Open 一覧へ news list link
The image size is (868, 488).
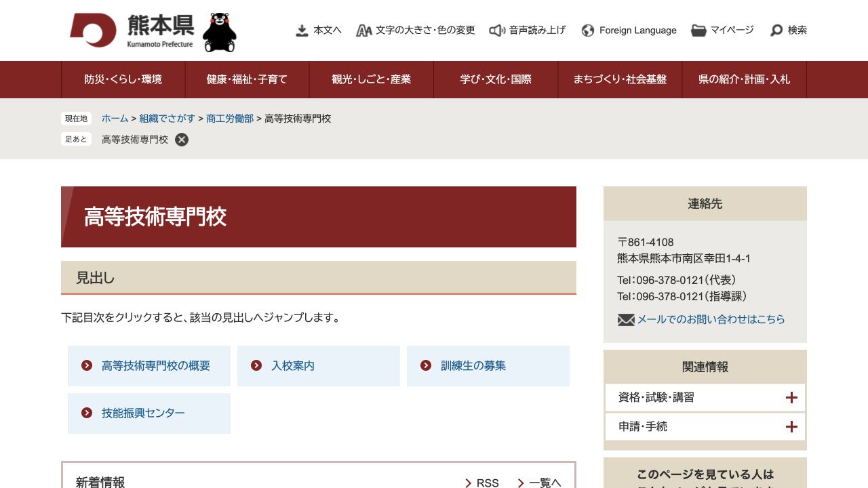(539, 483)
